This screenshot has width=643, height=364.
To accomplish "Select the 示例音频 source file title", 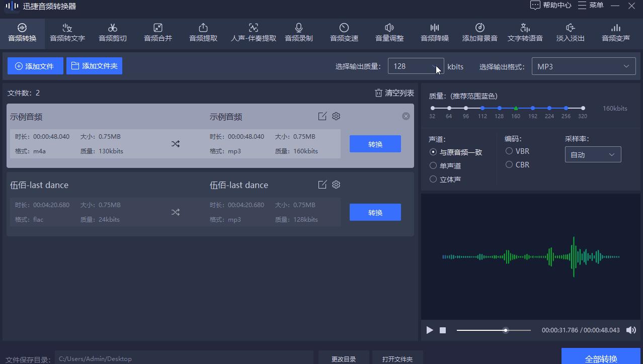I will tap(26, 117).
